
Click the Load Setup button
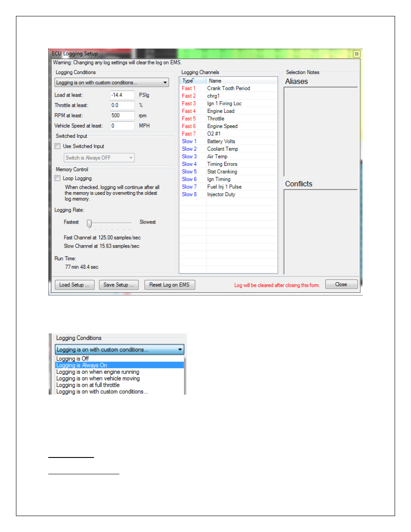(x=75, y=285)
